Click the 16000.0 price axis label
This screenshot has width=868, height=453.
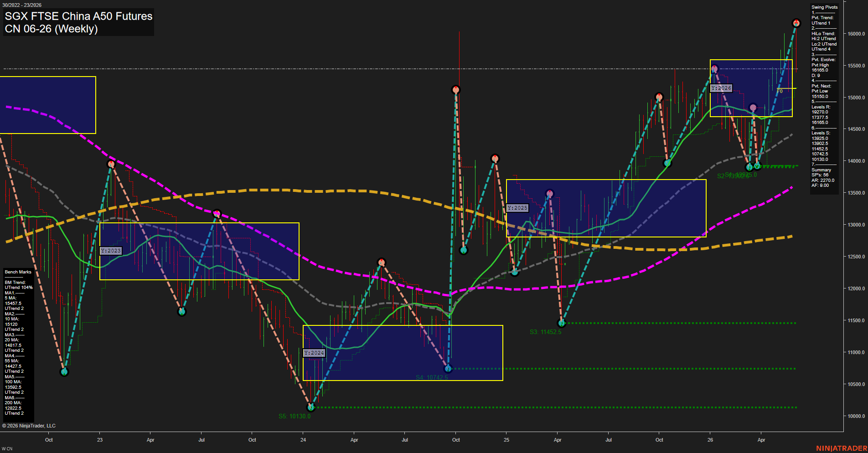[856, 34]
